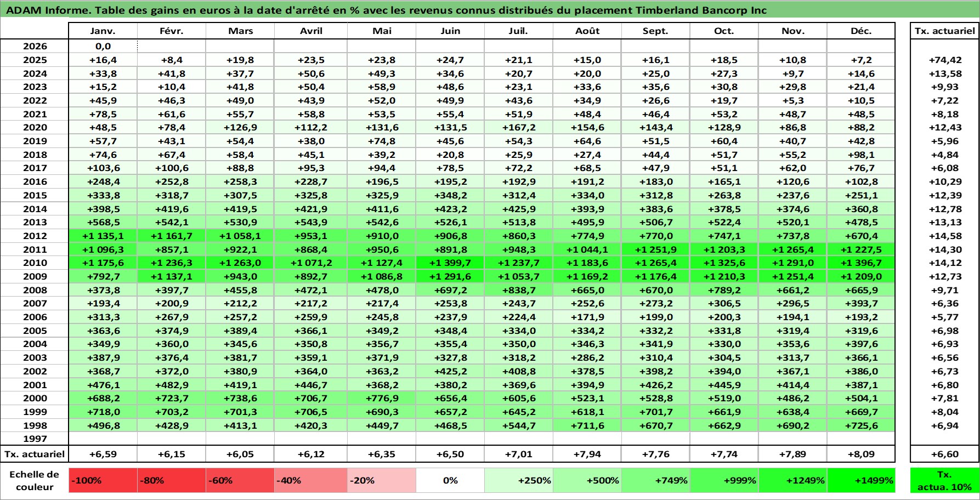Click the -100% red color scale swatch
Image resolution: width=980 pixels, height=500 pixels.
point(103,480)
